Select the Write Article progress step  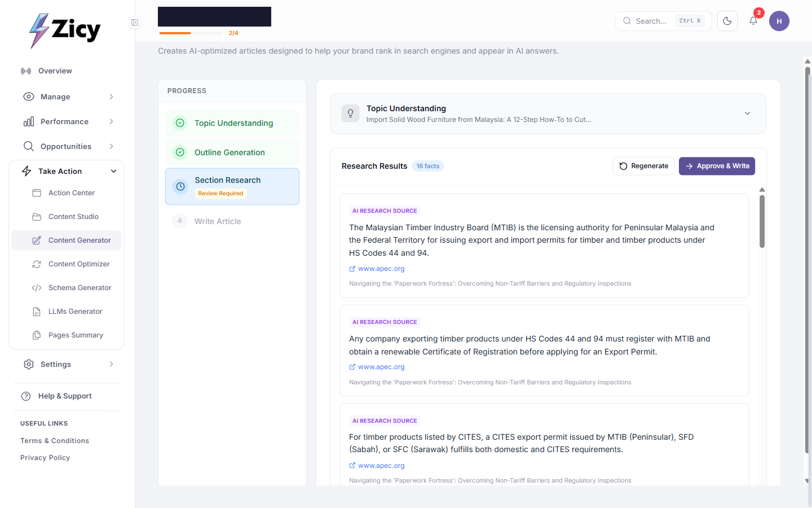point(232,221)
